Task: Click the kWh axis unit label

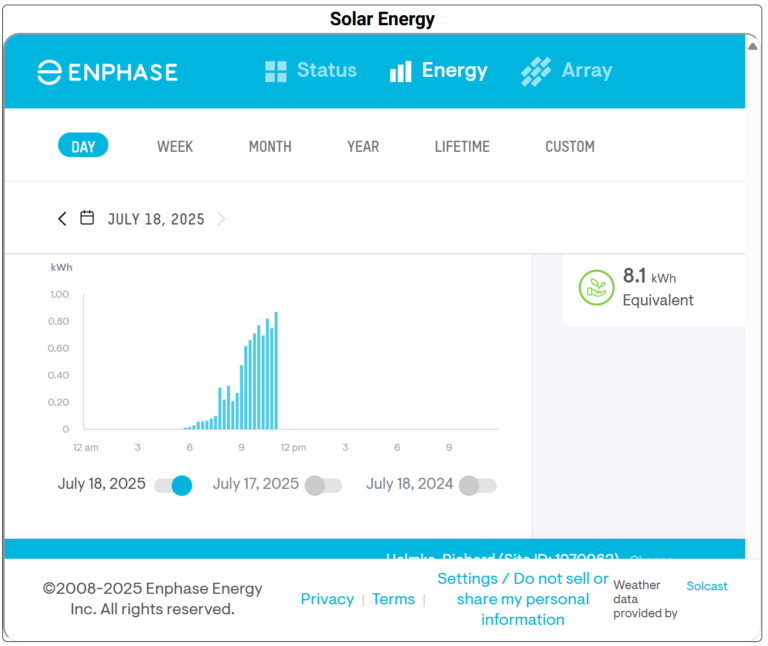Action: coord(61,267)
